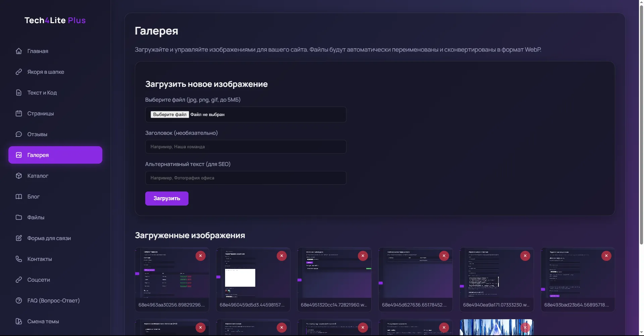Click the calendar icon beside Страницы
Viewport: 644px width, 336px height.
(19, 113)
